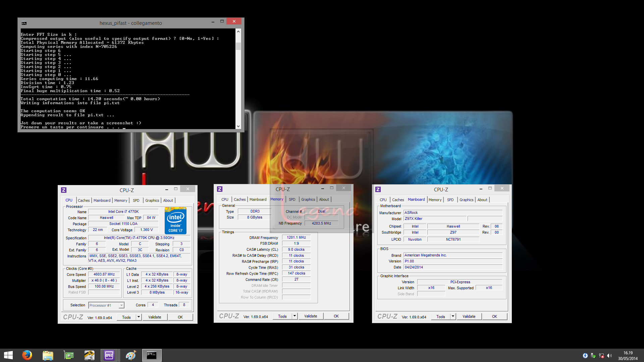
Task: Expand Tools dropdown arrow in middle CPU-Z
Action: coord(294,316)
